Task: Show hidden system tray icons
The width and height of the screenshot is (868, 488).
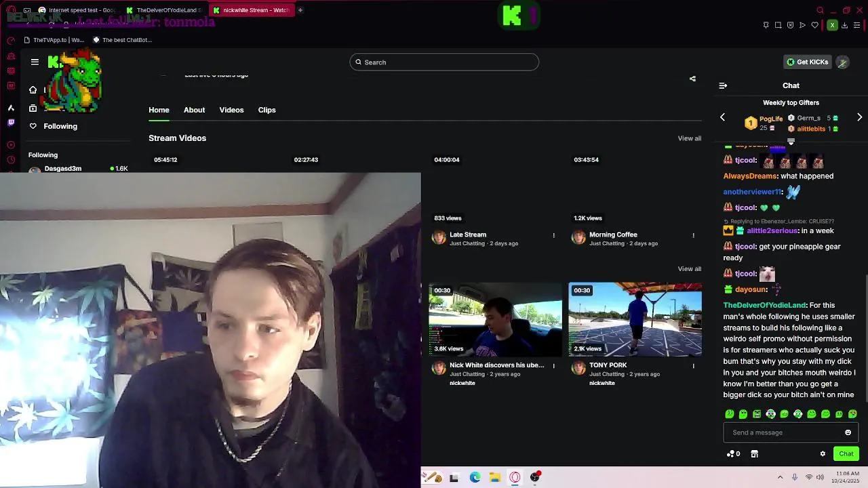Action: tap(780, 477)
